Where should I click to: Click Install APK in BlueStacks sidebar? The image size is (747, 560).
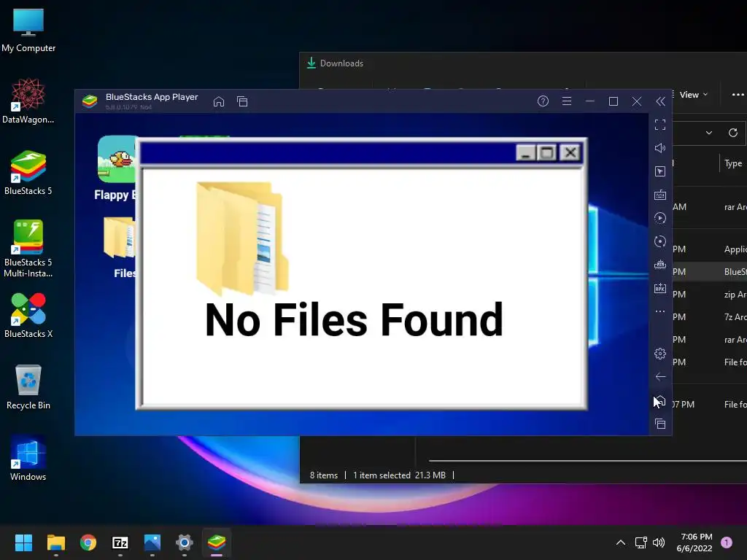(659, 288)
